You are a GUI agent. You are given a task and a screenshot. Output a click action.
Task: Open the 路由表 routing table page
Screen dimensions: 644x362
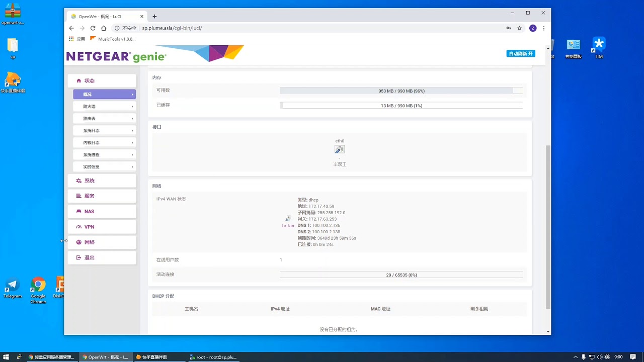point(104,119)
